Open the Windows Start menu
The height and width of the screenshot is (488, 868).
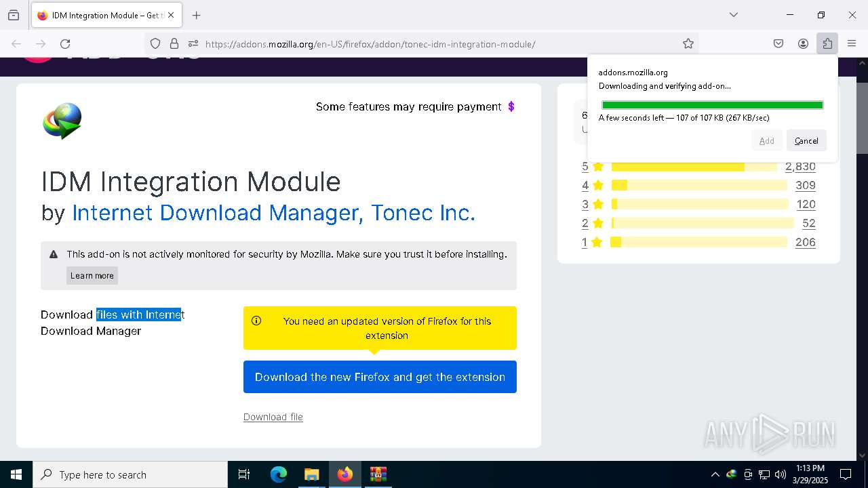tap(16, 474)
